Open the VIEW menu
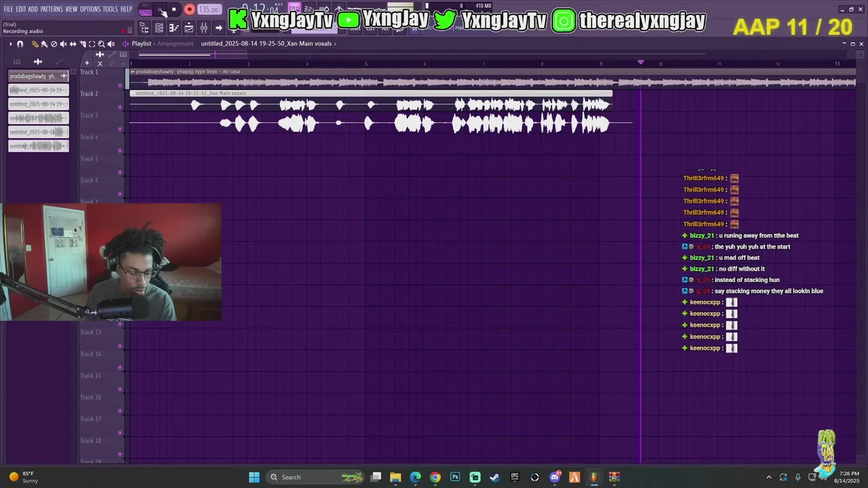 point(71,9)
